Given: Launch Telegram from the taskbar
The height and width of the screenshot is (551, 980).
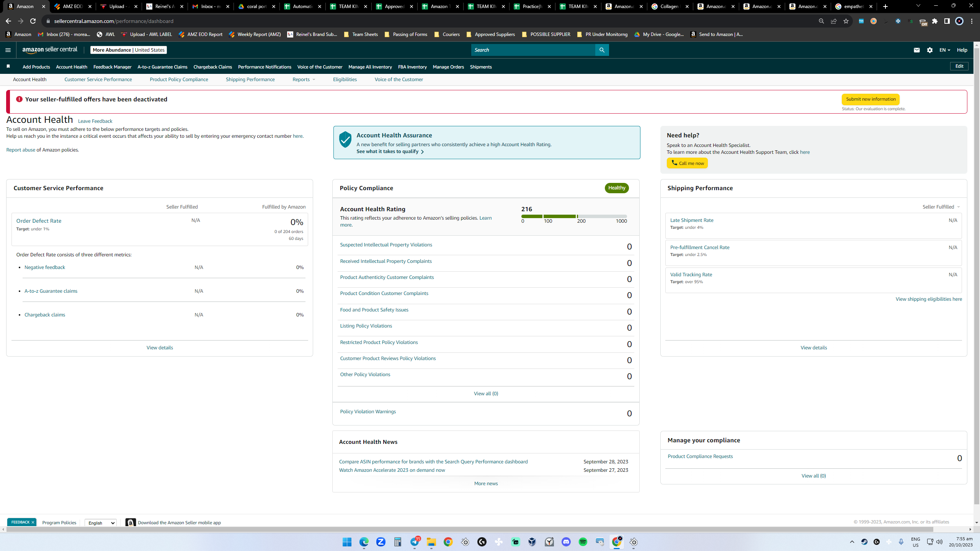Looking at the screenshot, I should pos(415,542).
